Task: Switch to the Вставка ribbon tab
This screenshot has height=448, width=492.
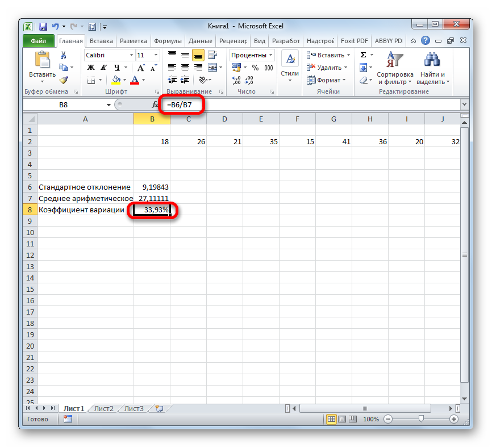Action: (x=101, y=41)
